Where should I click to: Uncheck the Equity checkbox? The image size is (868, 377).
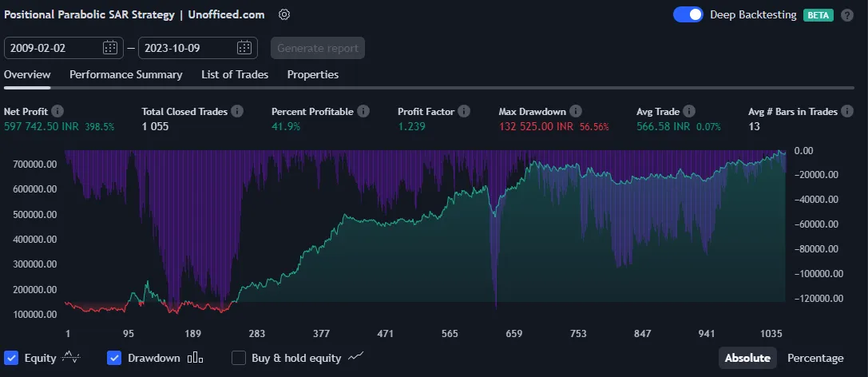[x=11, y=358]
